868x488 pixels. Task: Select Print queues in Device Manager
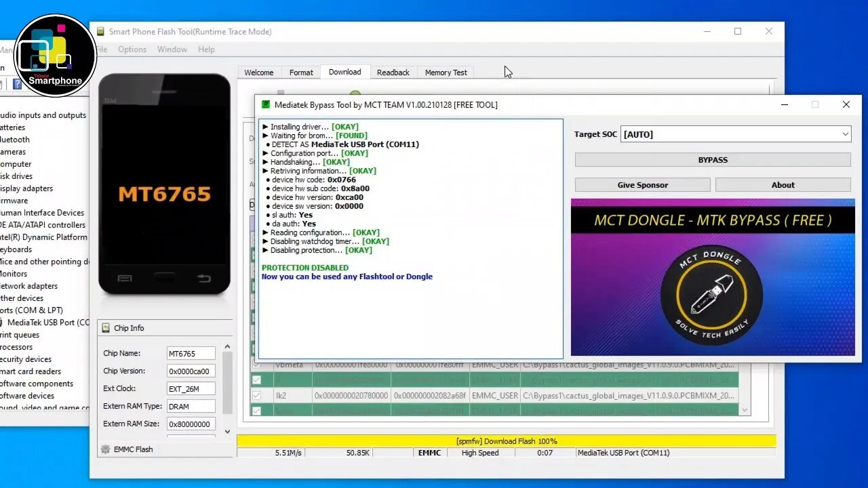(x=20, y=335)
